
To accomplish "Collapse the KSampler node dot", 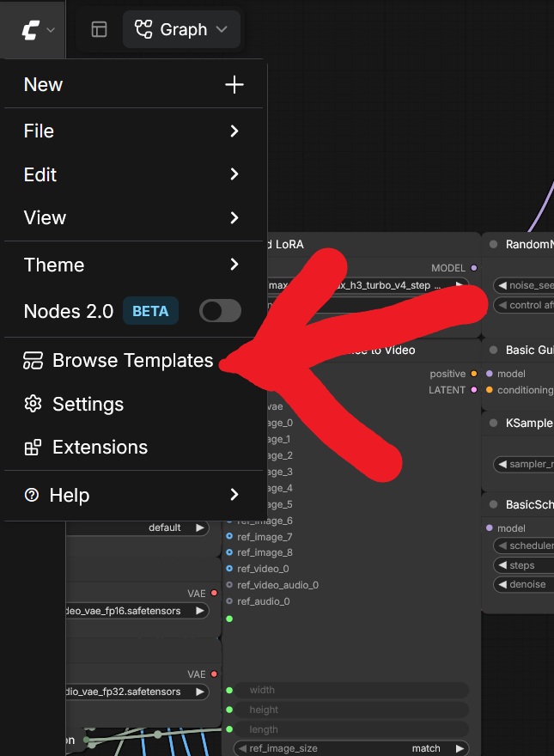I will tap(493, 423).
